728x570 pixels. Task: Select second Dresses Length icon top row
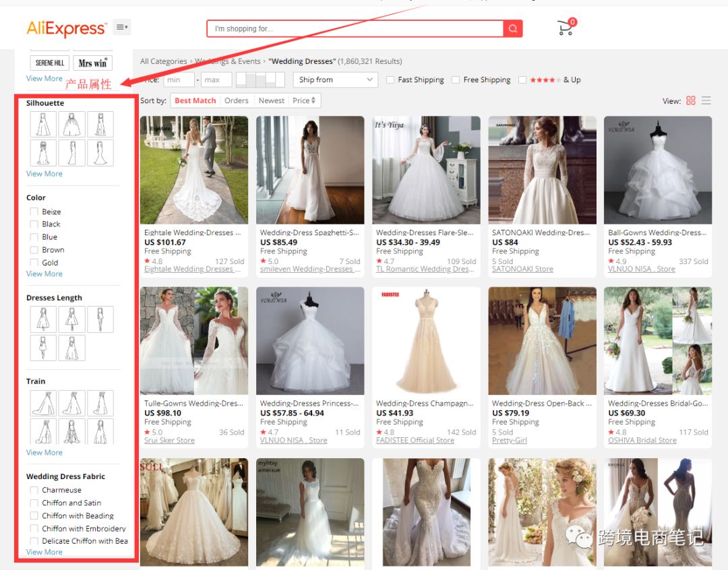click(72, 319)
